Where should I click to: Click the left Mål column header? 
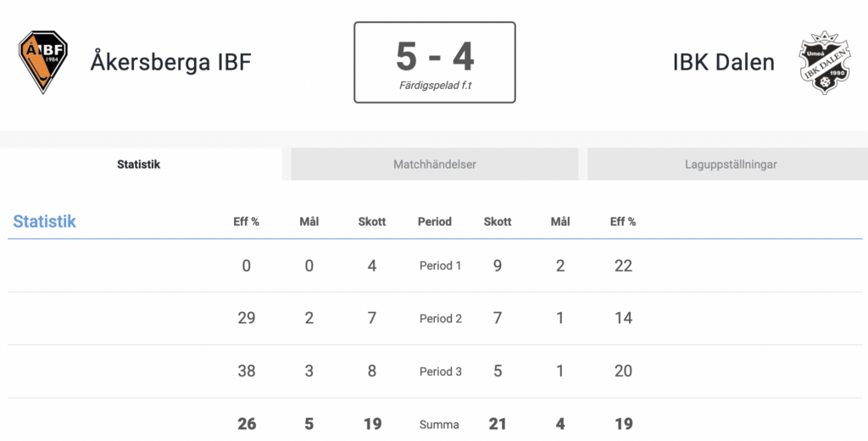[x=309, y=221]
